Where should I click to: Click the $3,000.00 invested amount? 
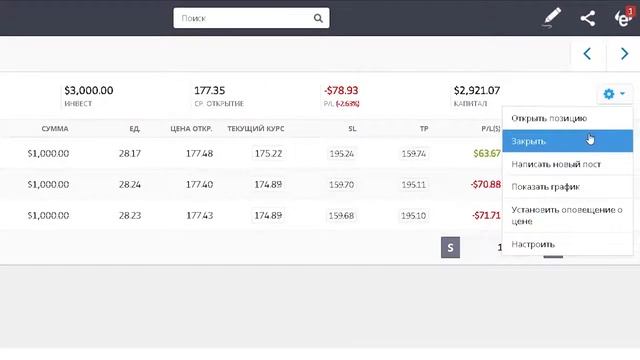point(89,90)
